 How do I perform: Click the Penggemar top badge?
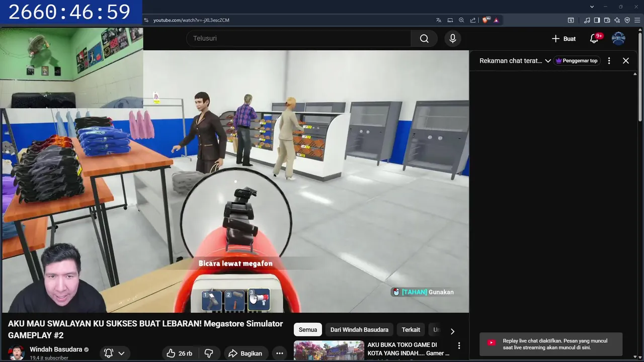pyautogui.click(x=577, y=60)
